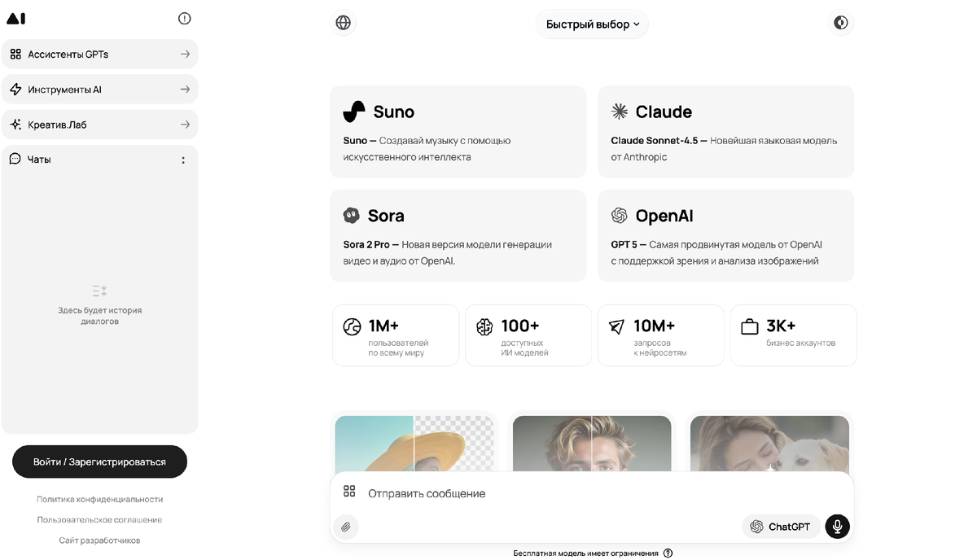Click the grid icon inside the message bar

[349, 491]
